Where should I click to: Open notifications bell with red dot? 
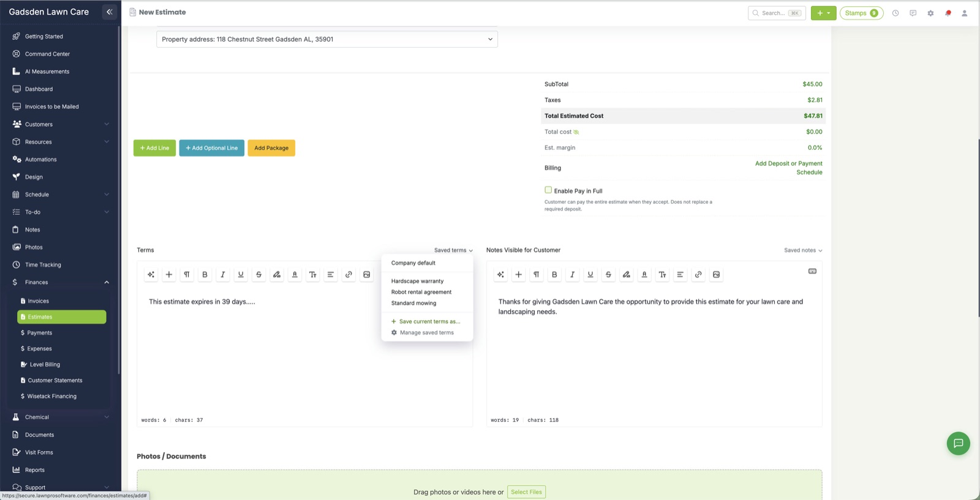(x=948, y=13)
